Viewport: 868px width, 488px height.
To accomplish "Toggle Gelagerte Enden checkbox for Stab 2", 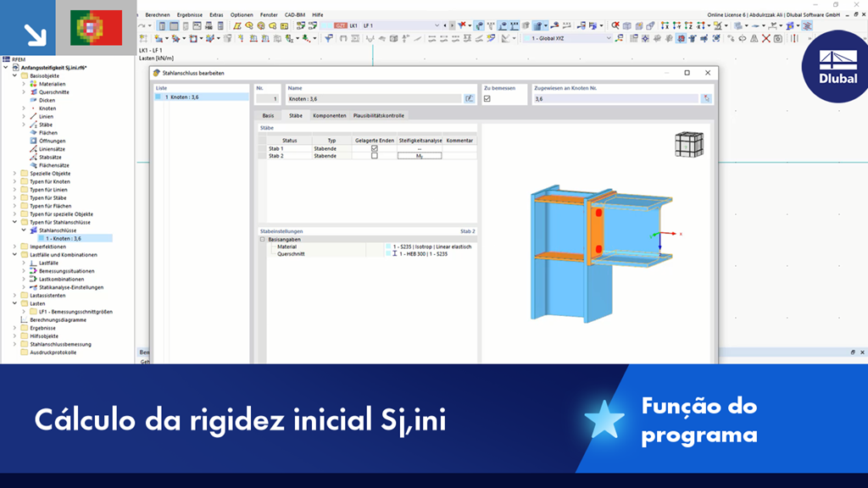I will (374, 156).
